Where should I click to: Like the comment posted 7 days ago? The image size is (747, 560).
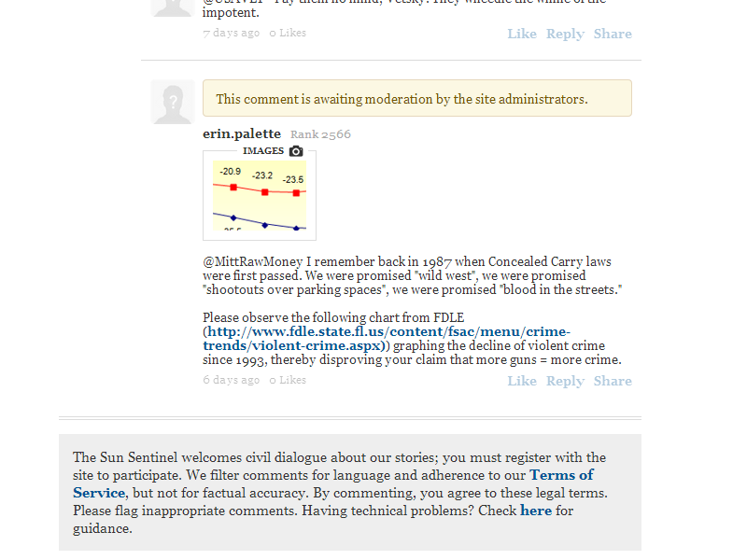(x=522, y=34)
